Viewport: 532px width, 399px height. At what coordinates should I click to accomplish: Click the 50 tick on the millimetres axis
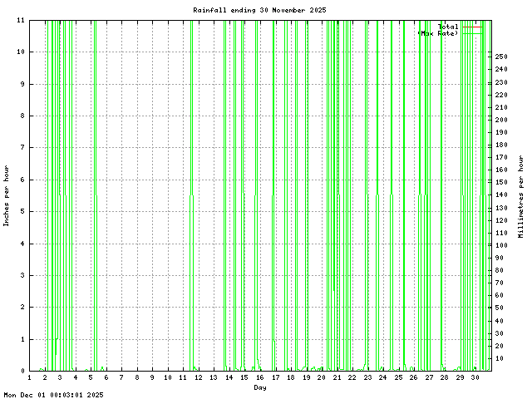(500, 308)
